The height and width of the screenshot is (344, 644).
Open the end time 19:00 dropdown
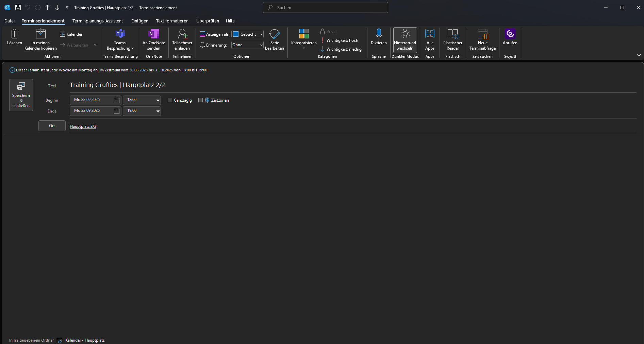[158, 111]
